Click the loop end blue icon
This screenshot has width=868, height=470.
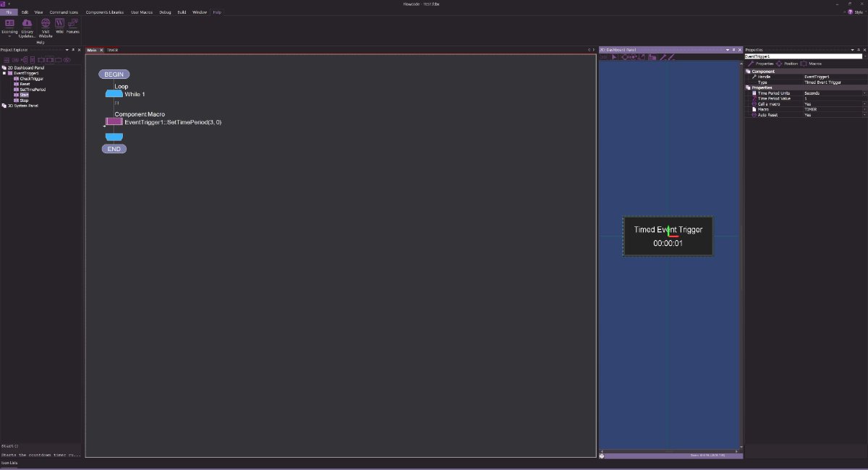click(114, 137)
